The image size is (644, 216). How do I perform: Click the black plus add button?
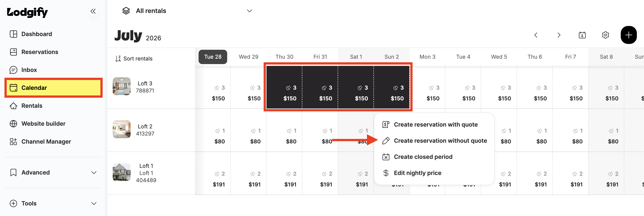pyautogui.click(x=629, y=35)
